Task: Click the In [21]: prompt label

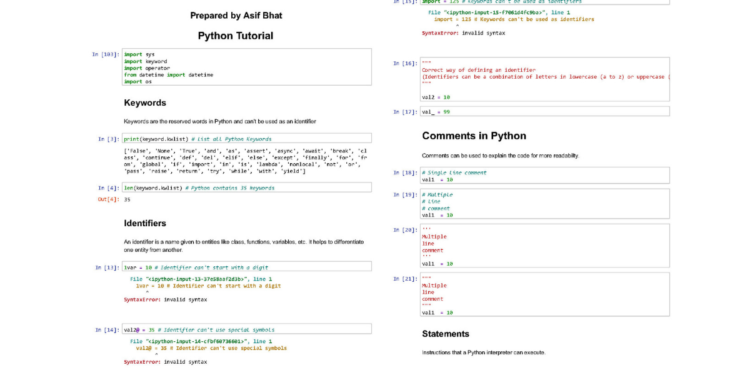Action: pyautogui.click(x=406, y=278)
